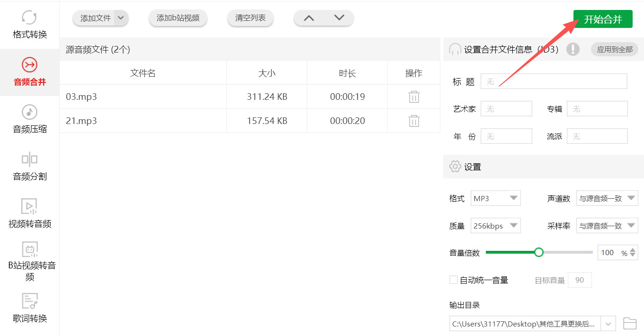This screenshot has height=336, width=644.
Task: Open the 格式转换 sidebar section
Action: [29, 25]
